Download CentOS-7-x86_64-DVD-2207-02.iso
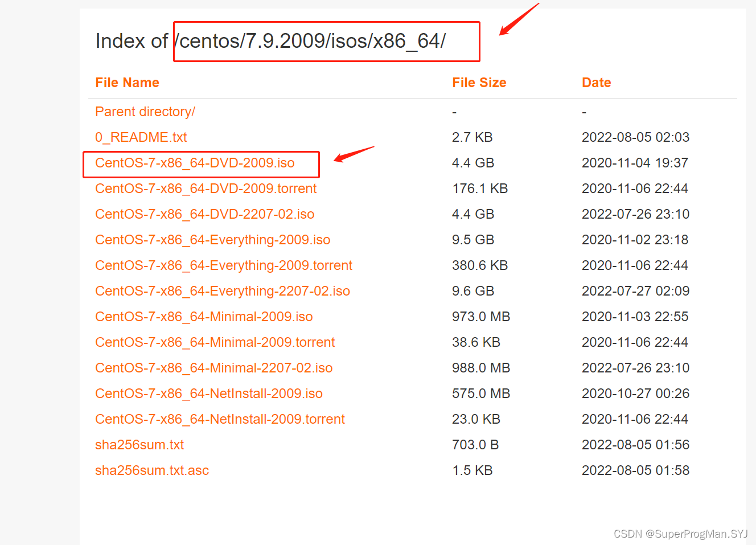This screenshot has height=545, width=756. tap(205, 214)
